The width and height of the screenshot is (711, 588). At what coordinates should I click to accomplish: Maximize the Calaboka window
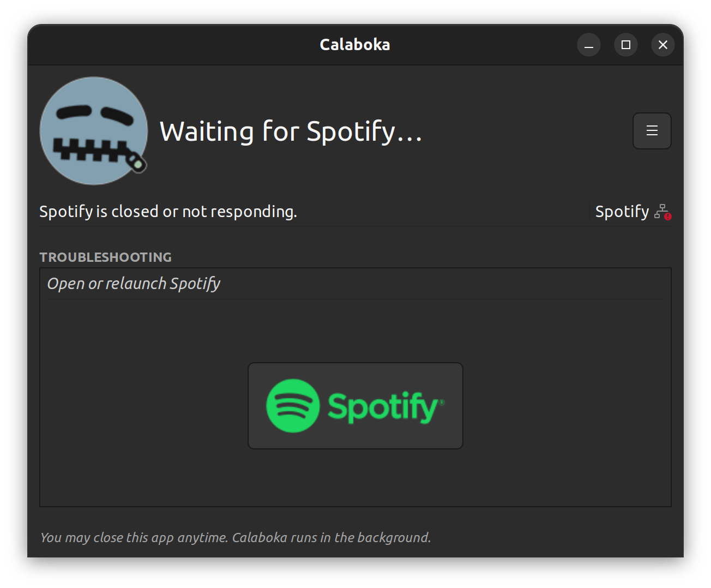click(626, 45)
